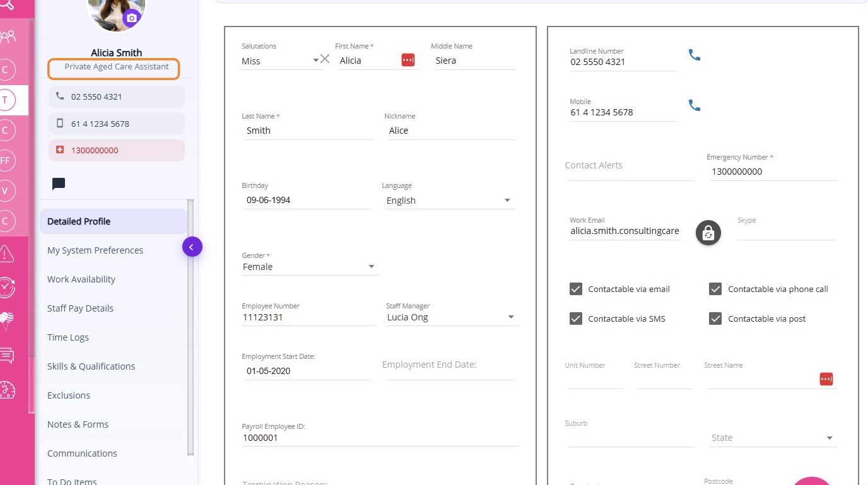Expand the Gender dropdown
The height and width of the screenshot is (485, 868).
372,267
